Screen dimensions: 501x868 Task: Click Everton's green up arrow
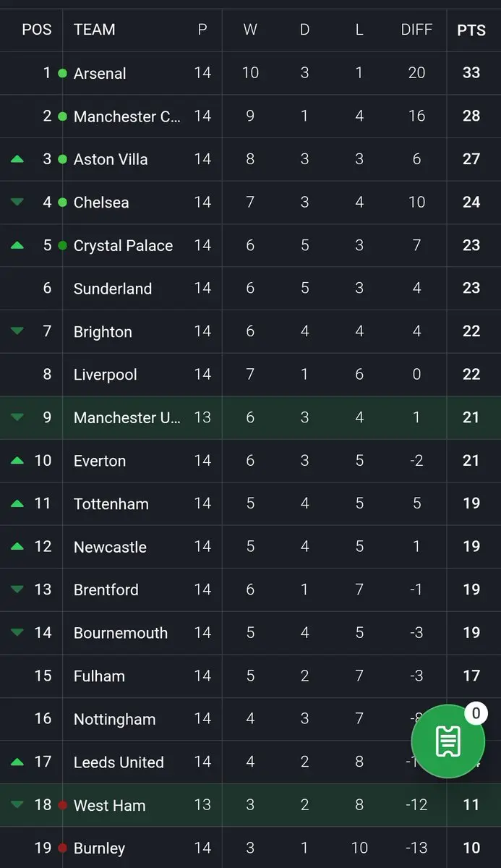coord(17,461)
